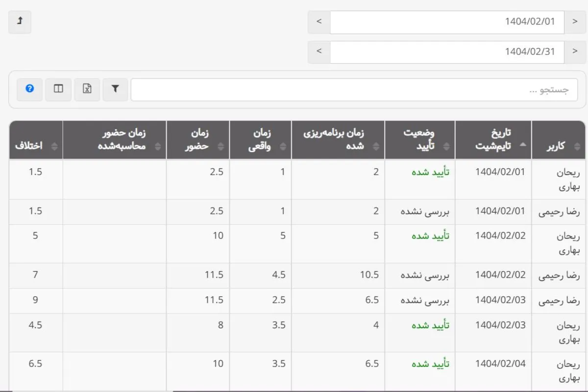Viewport: 588px width, 392px height.
Task: Click the sort icon on زمان واقعی column
Action: pyautogui.click(x=283, y=145)
